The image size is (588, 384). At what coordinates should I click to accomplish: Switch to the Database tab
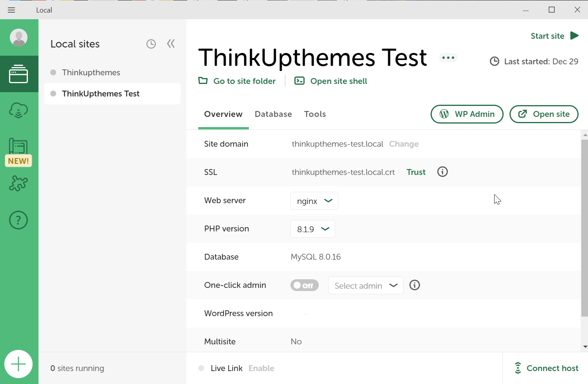tap(274, 114)
